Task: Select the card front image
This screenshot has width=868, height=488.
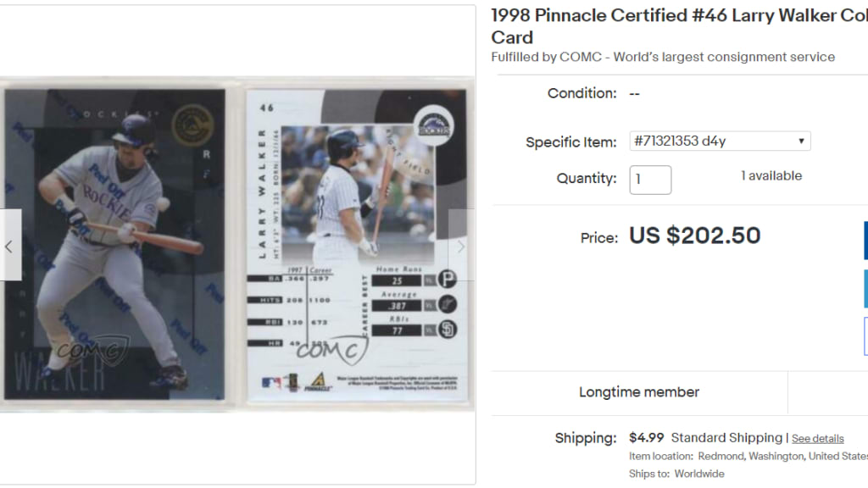Action: [x=115, y=246]
